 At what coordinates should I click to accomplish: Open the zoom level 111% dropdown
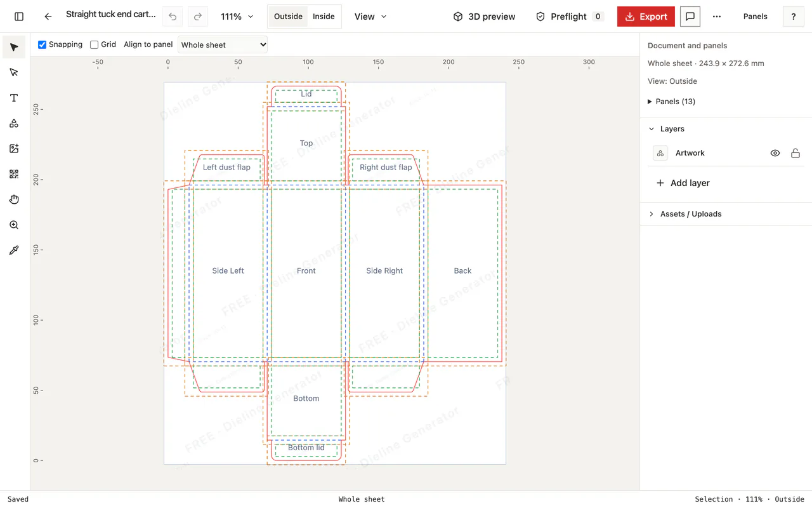point(237,17)
